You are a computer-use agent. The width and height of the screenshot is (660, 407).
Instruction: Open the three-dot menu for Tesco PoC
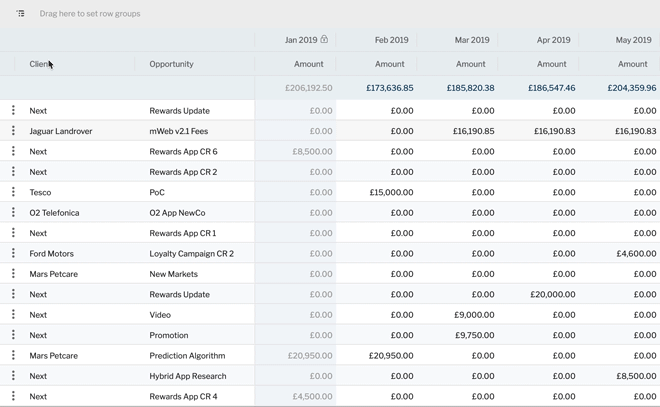(x=13, y=192)
